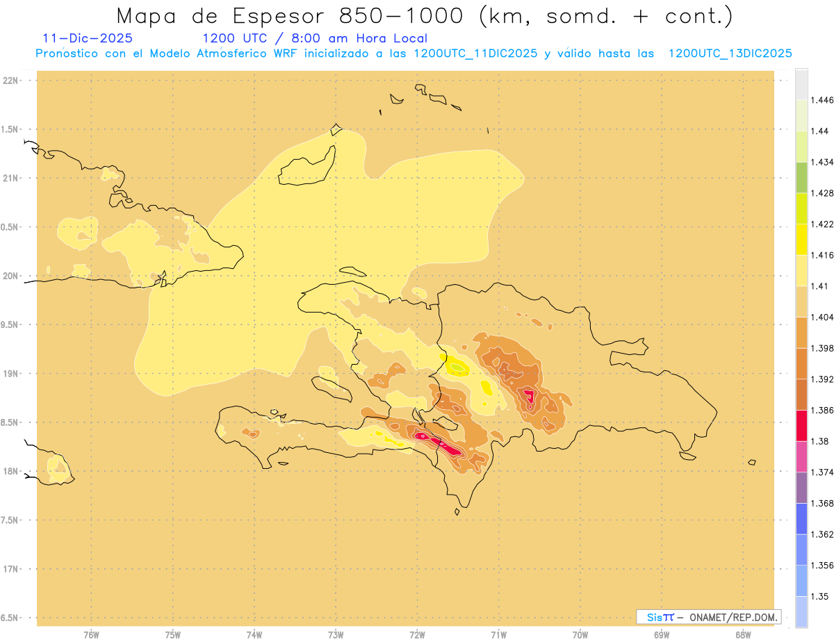Click the '68W' longitude label

(x=743, y=635)
